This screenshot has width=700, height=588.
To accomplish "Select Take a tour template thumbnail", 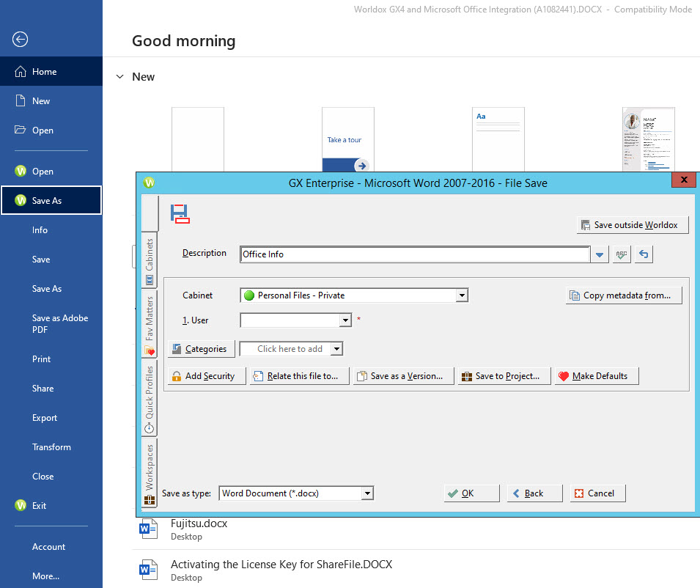I will pyautogui.click(x=348, y=139).
